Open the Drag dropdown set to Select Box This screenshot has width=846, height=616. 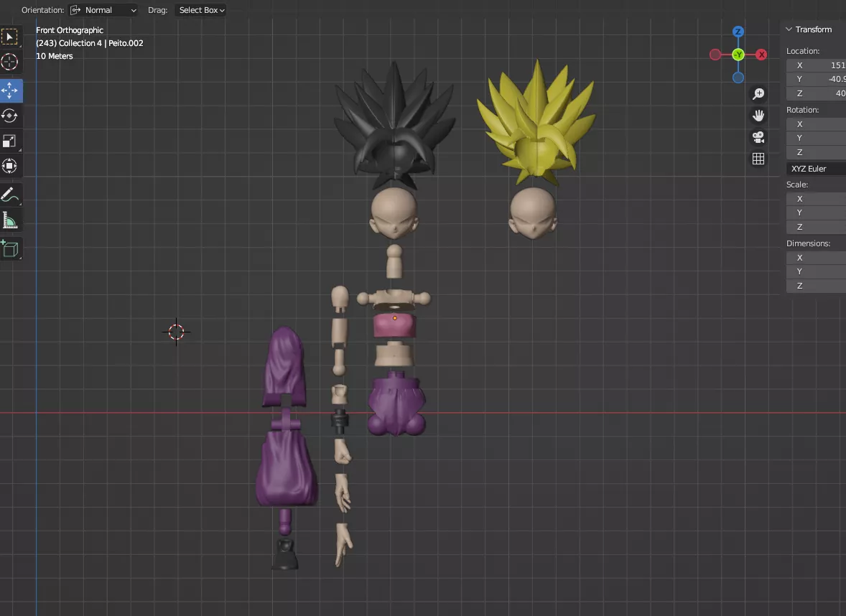point(200,10)
